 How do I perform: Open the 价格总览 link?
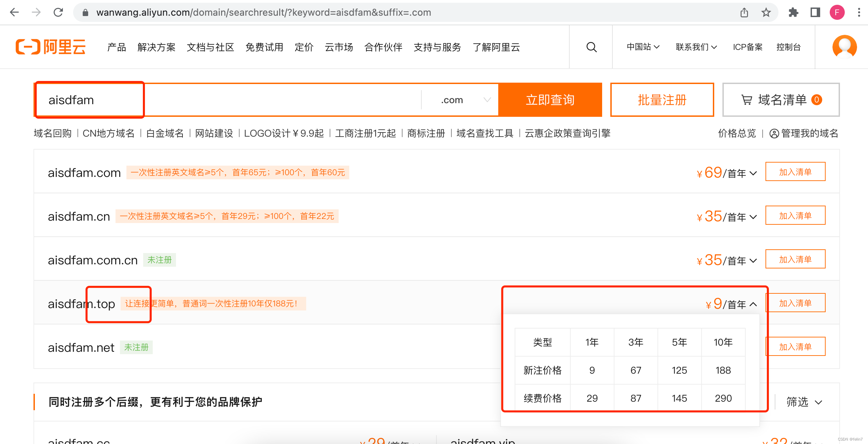737,133
